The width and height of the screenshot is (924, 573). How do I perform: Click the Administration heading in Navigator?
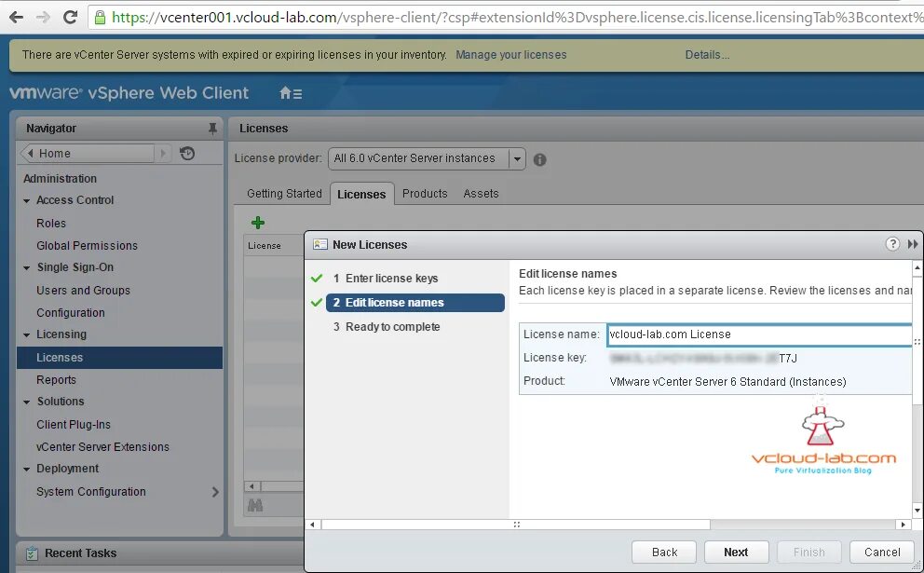[61, 179]
